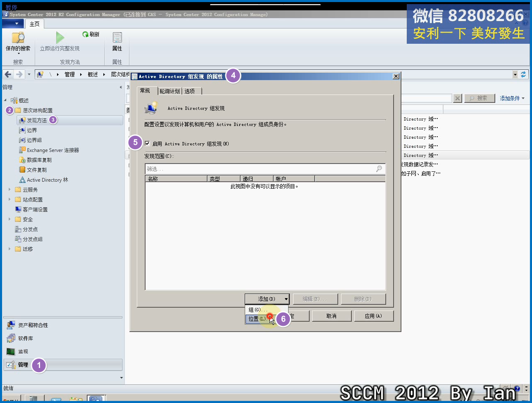Switch to the General (常规) tab

coord(145,91)
